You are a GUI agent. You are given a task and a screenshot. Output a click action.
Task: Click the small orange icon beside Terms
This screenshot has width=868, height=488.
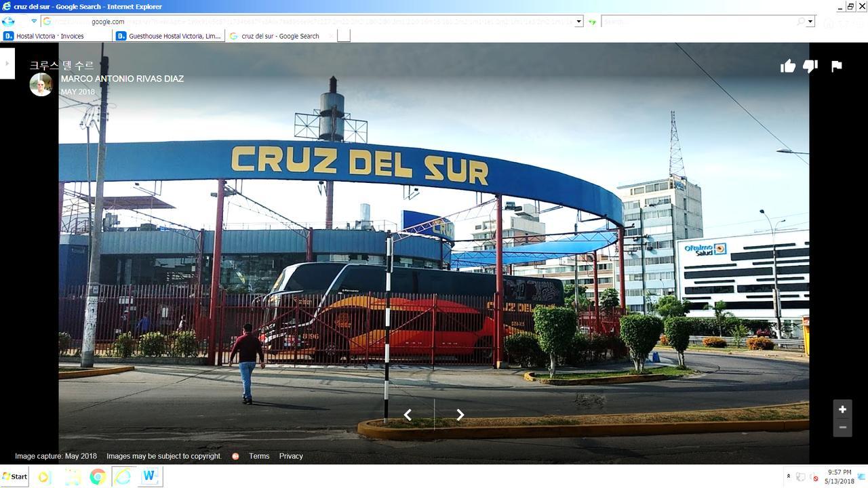[x=235, y=456]
